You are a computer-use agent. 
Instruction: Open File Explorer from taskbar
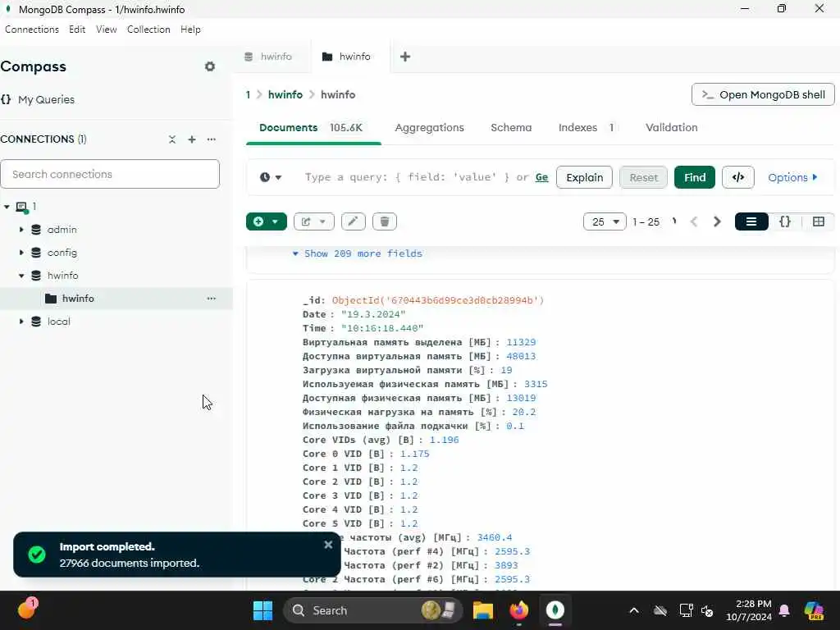pos(482,610)
